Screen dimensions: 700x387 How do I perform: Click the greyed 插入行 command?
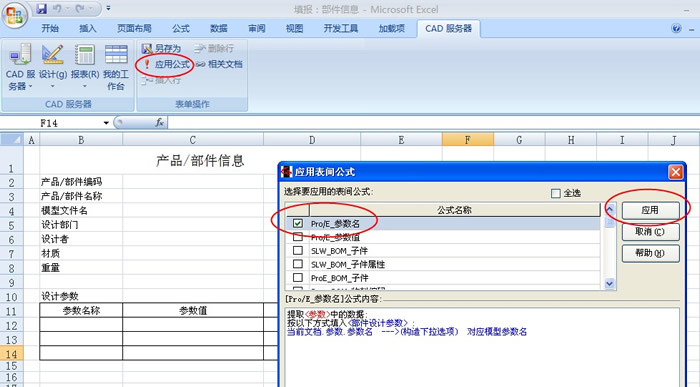[x=161, y=81]
